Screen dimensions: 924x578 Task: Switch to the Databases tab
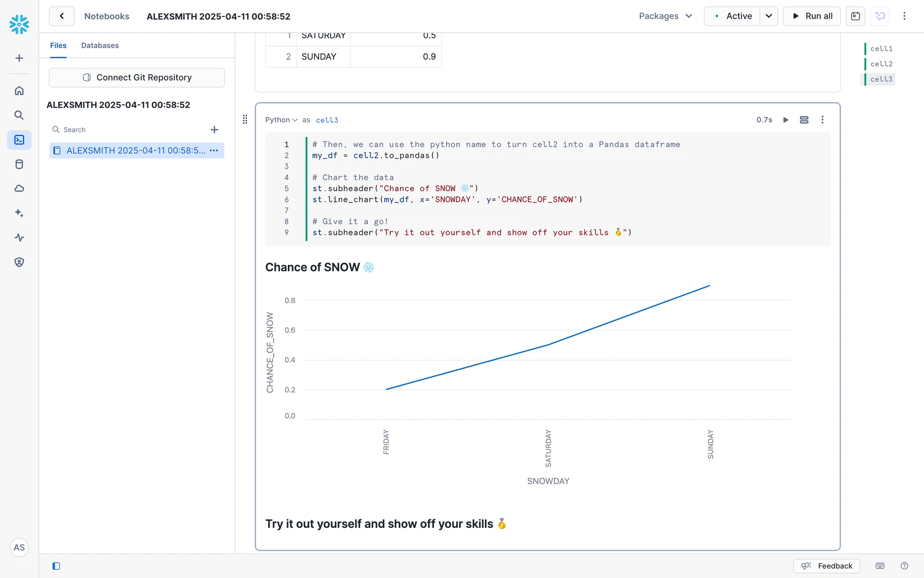tap(100, 45)
